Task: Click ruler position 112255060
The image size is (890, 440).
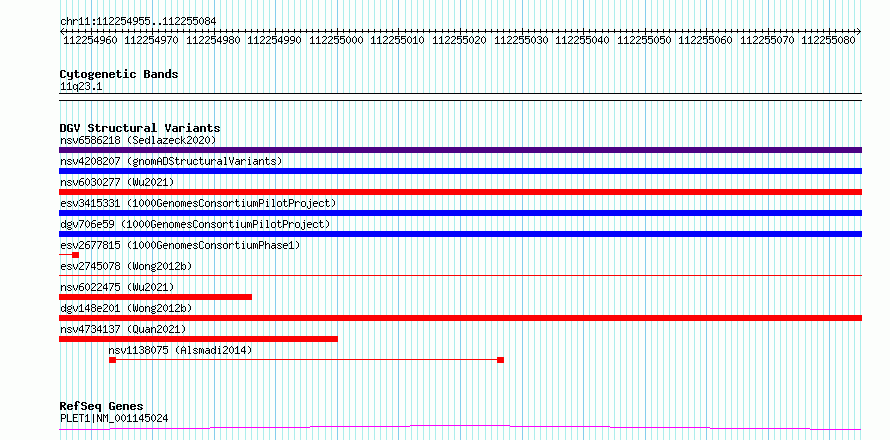Action: 707,40
